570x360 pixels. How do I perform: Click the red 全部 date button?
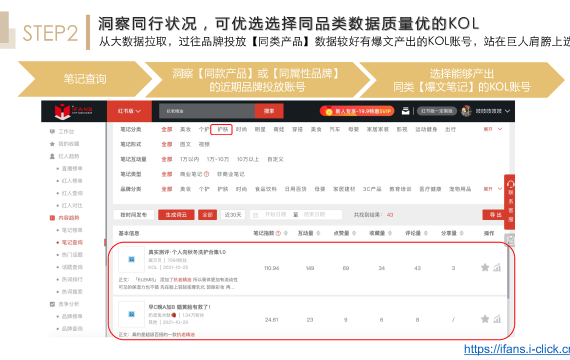pyautogui.click(x=208, y=215)
